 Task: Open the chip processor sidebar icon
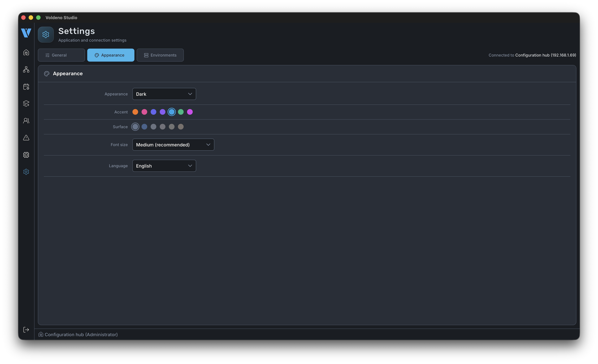pyautogui.click(x=26, y=155)
